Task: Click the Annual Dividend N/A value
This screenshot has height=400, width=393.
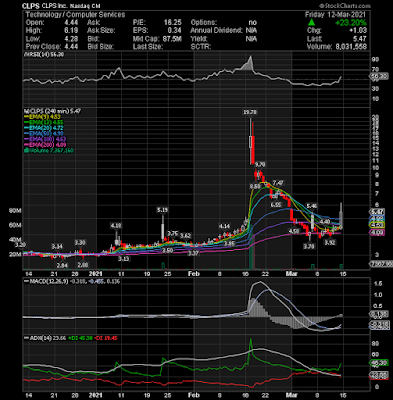Action: click(x=251, y=30)
